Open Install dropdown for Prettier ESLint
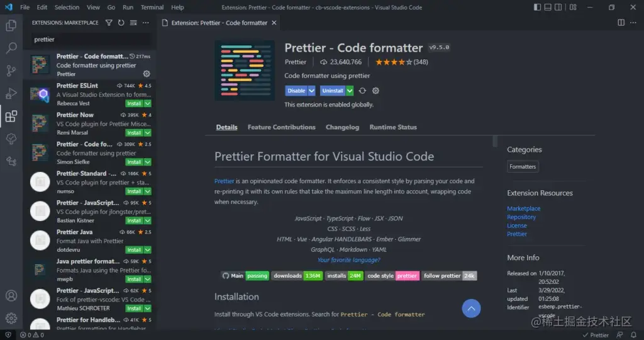This screenshot has height=340, width=644. (x=148, y=104)
